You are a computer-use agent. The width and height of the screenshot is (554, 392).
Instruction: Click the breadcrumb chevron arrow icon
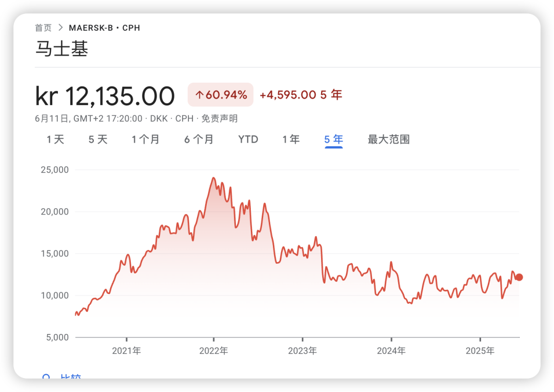click(x=61, y=28)
